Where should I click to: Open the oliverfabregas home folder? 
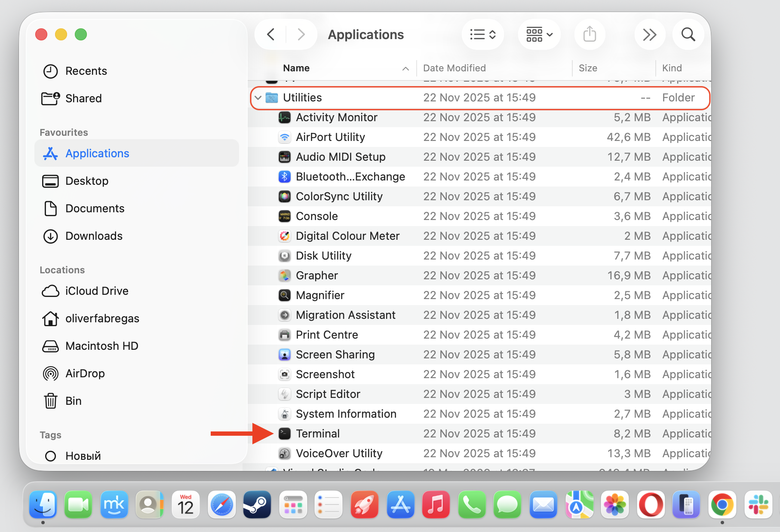click(136, 318)
